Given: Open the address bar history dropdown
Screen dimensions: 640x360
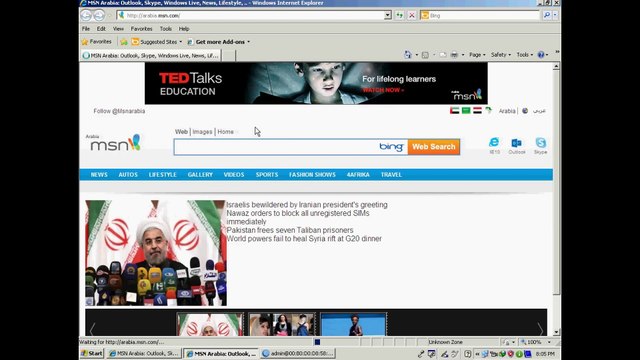Looking at the screenshot, I should coord(387,16).
